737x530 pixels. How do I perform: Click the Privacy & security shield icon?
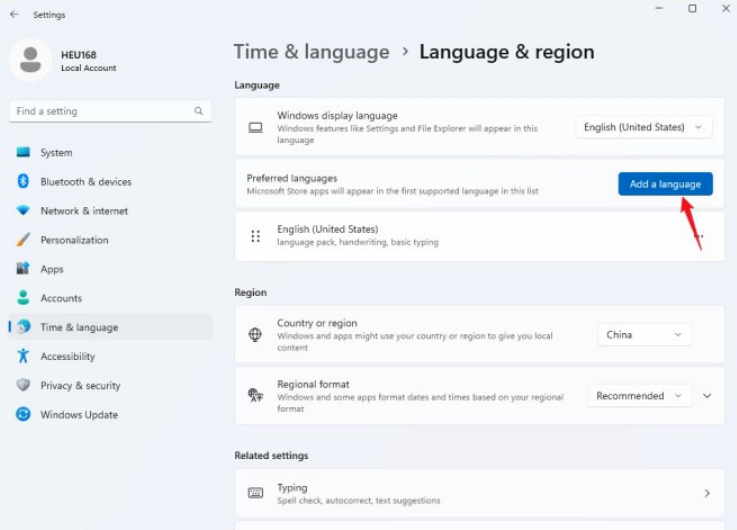coord(23,385)
